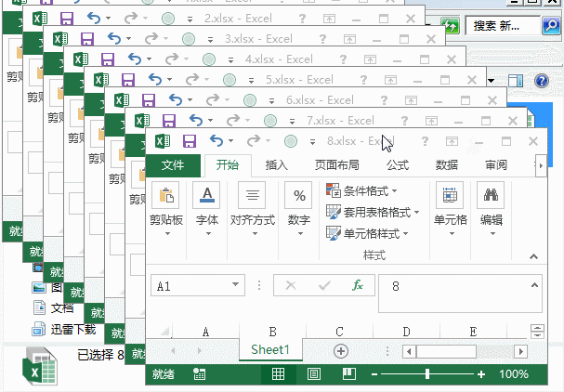Save the 5.xlsx workbook

click(x=127, y=80)
